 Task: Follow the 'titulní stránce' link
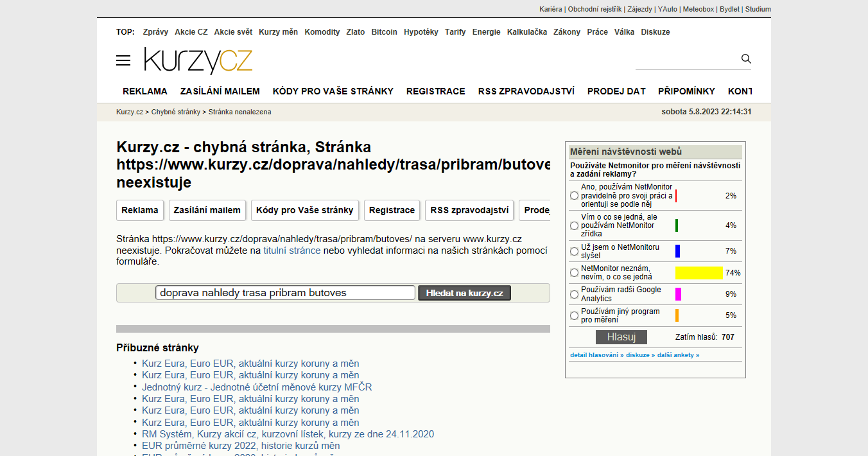(x=292, y=250)
